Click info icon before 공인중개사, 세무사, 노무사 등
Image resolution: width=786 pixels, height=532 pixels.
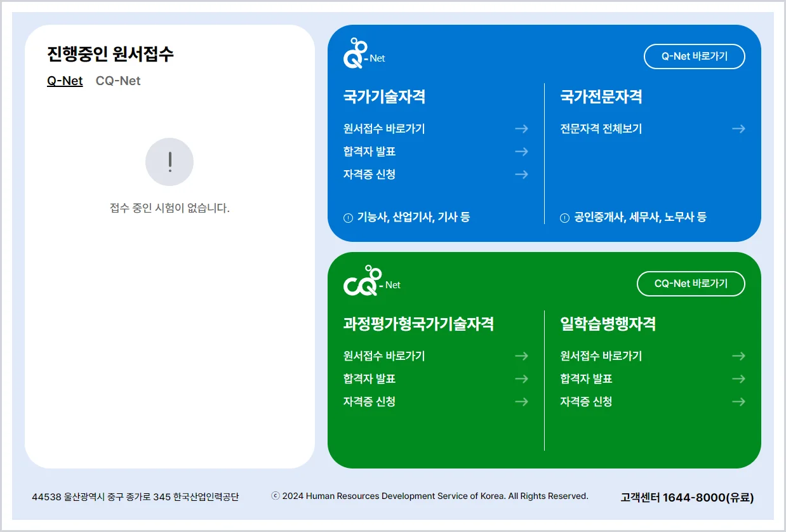tap(565, 218)
